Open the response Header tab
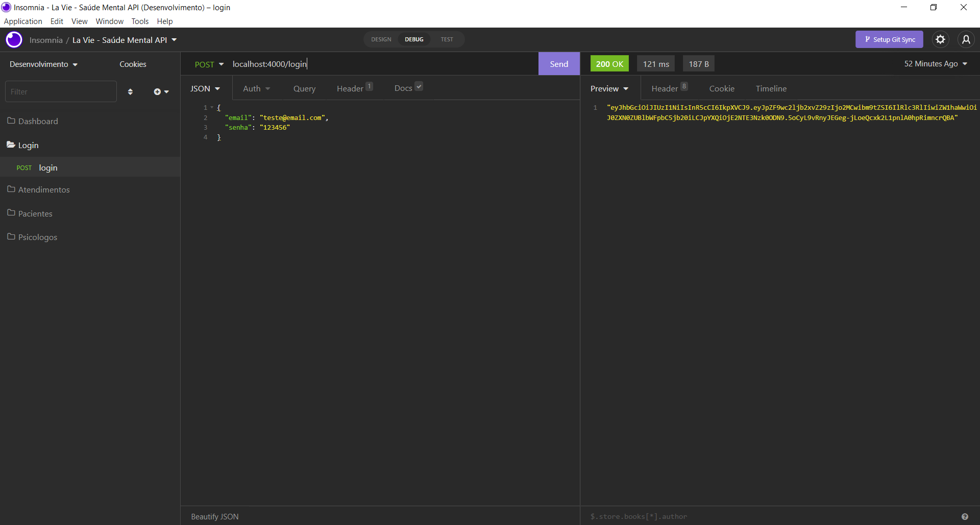This screenshot has height=525, width=980. tap(669, 88)
